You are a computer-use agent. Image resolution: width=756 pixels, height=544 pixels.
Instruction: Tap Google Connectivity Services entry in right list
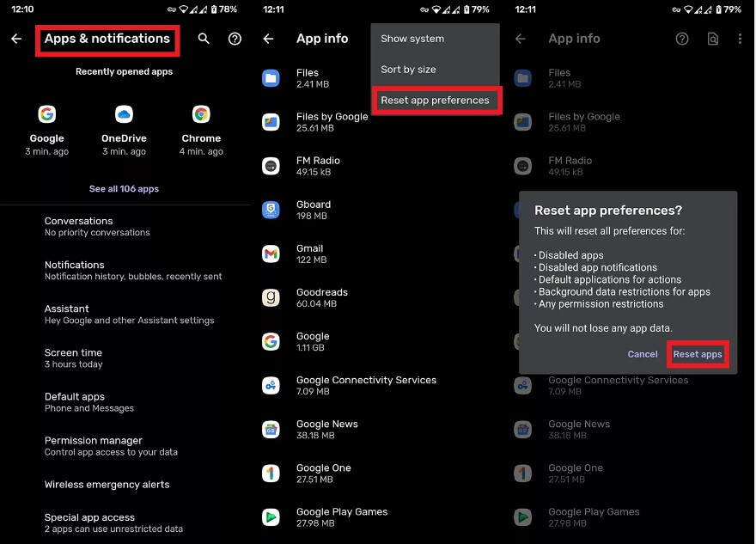click(x=631, y=385)
